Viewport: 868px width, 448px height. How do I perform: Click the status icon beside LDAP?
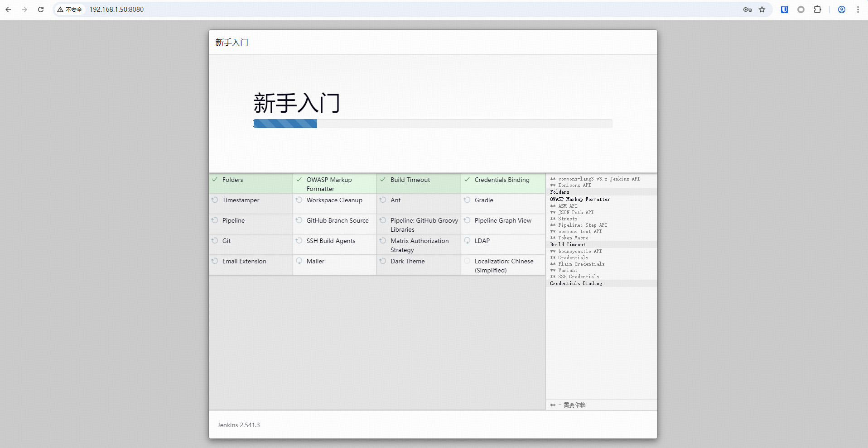click(467, 240)
